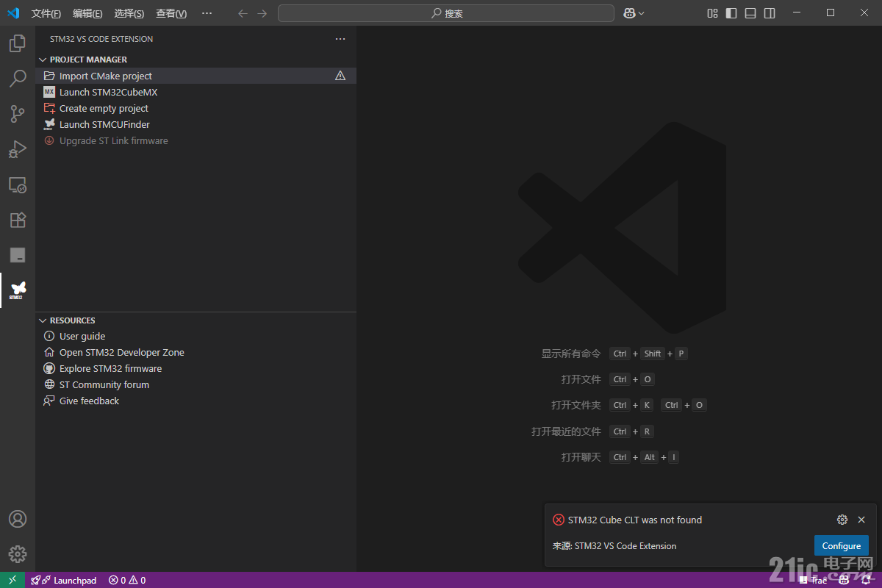
Task: Open ST Community forum link
Action: click(196, 384)
